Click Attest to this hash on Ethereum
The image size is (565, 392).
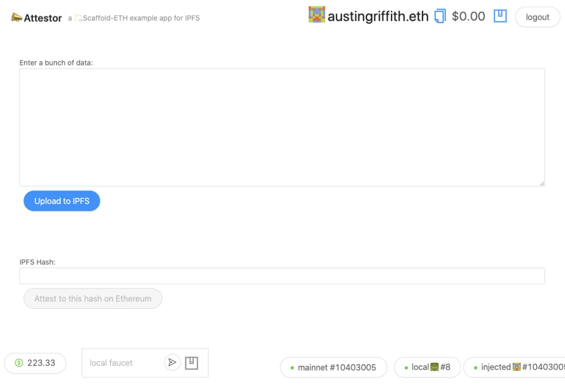coord(93,299)
